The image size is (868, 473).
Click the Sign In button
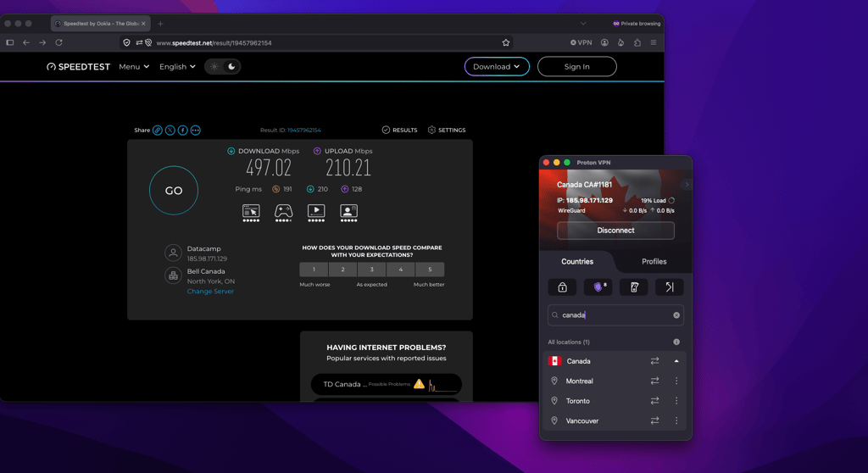point(576,66)
